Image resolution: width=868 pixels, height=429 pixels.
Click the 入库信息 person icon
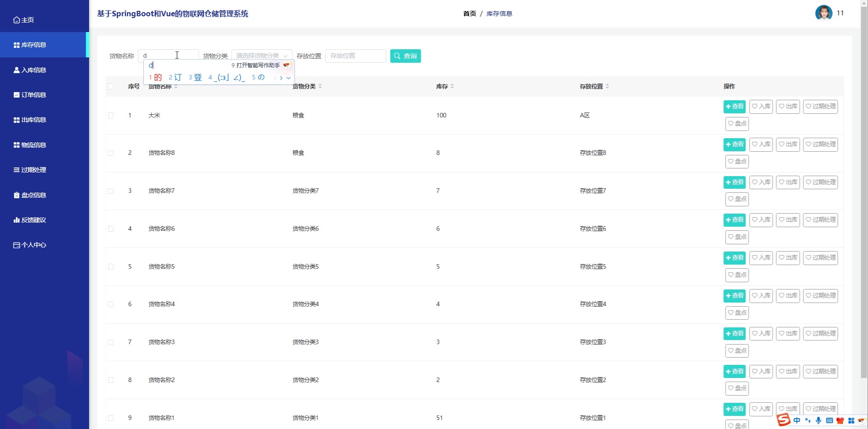(17, 70)
